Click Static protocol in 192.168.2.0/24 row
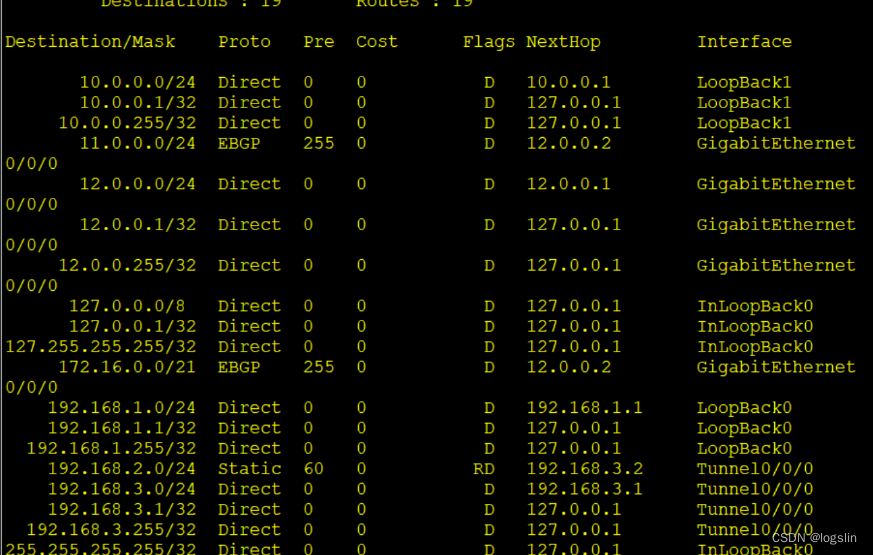This screenshot has width=873, height=555. coord(249,469)
